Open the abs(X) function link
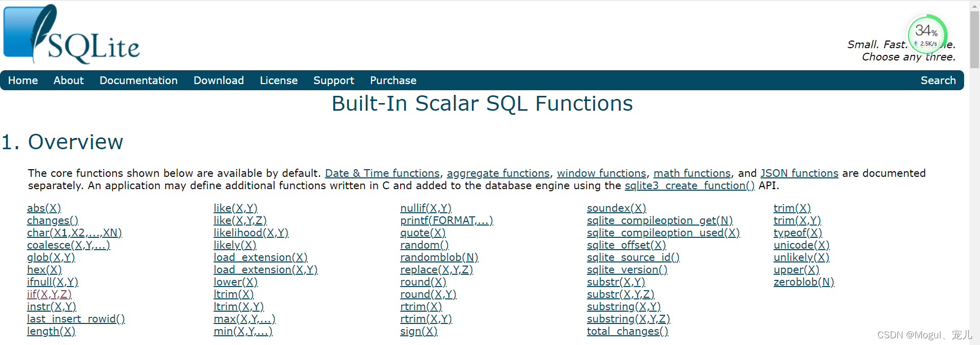Screen dimensions: 980x345 click(x=44, y=208)
